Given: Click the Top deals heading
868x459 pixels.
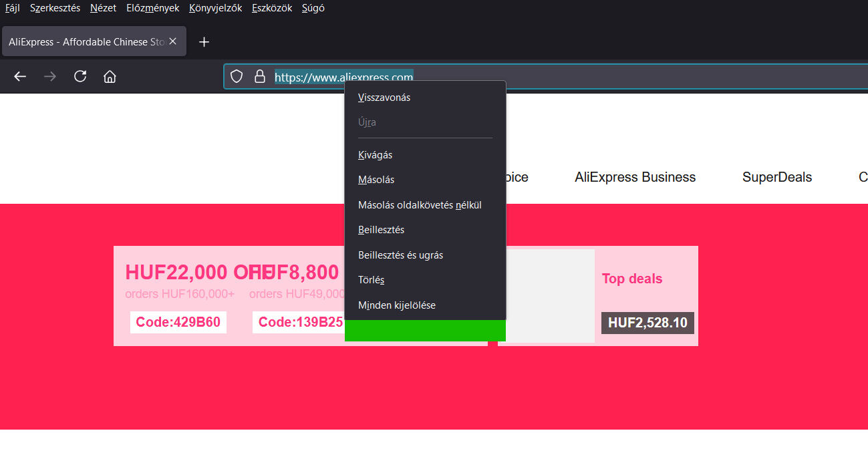Looking at the screenshot, I should [632, 279].
